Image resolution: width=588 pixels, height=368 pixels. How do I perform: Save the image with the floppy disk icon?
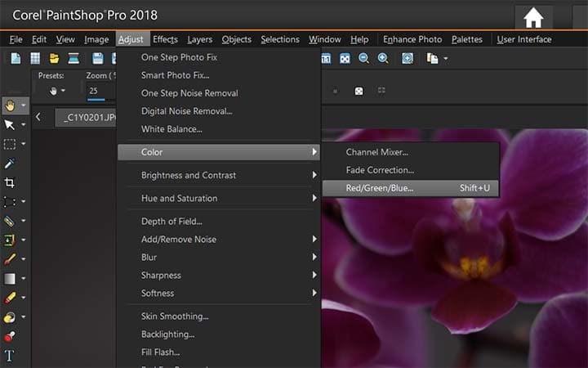pyautogui.click(x=98, y=59)
